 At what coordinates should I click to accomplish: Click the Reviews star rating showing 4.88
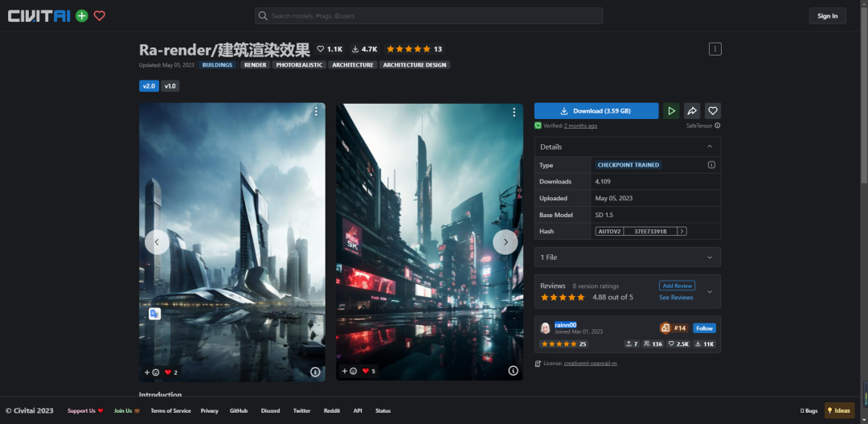(563, 297)
